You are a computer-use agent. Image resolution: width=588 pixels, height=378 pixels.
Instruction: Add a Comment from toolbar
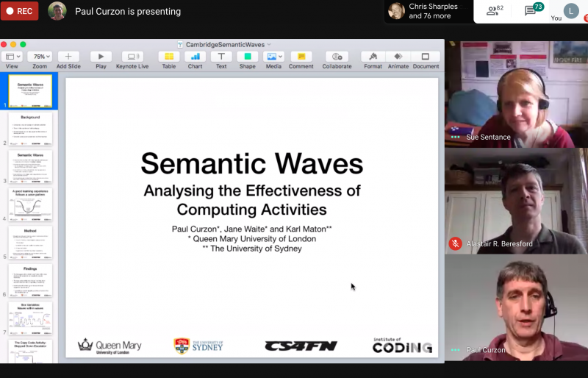tap(301, 57)
